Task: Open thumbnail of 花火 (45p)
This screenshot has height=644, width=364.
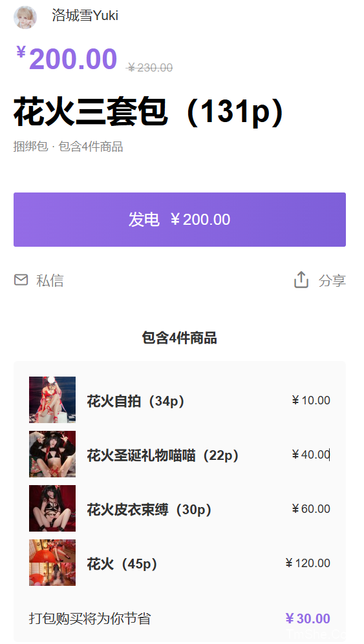Action: coord(52,562)
